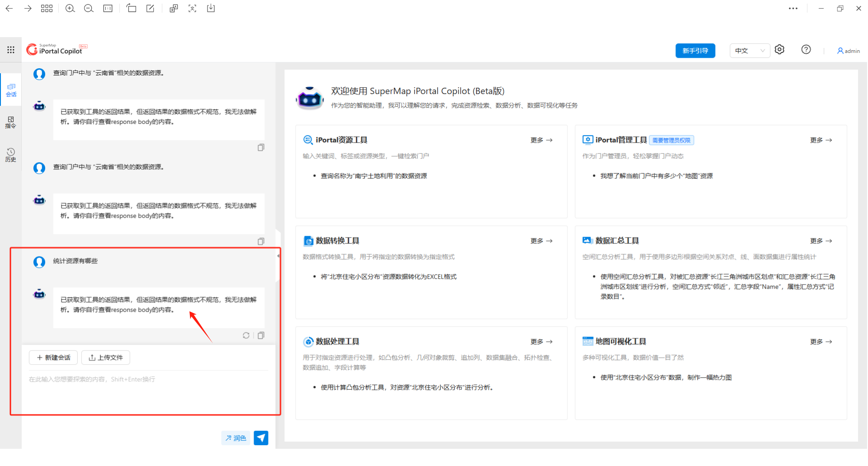This screenshot has height=466, width=868.
Task: Click the 新手引导 button
Action: 695,51
